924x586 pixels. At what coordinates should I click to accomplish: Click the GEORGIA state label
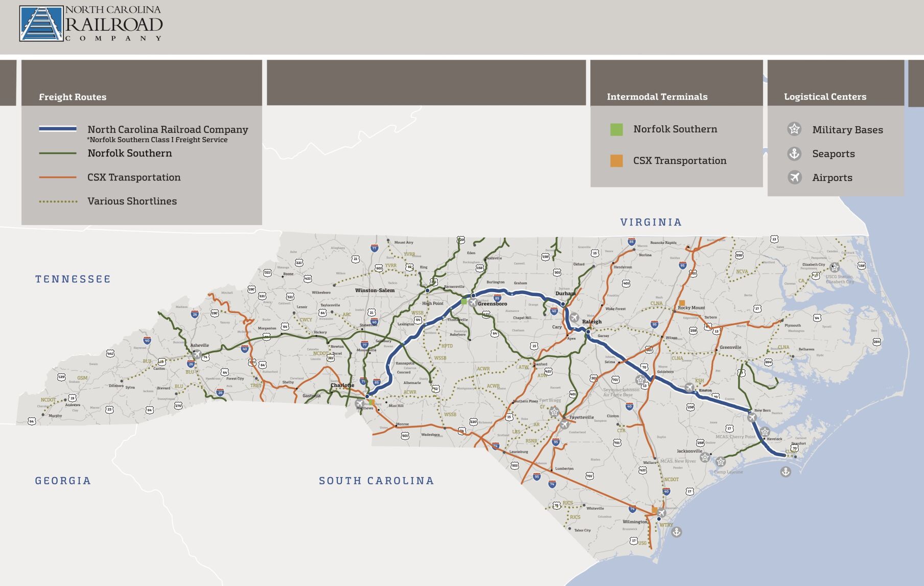[x=63, y=481]
